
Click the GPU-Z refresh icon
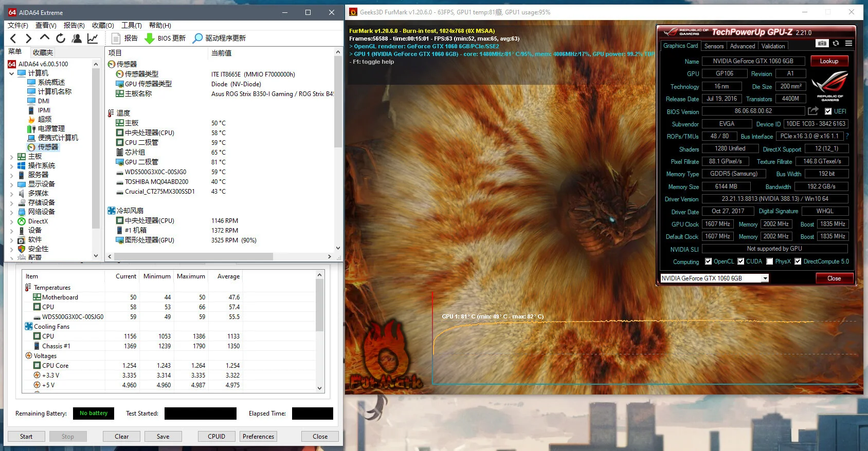(x=836, y=44)
